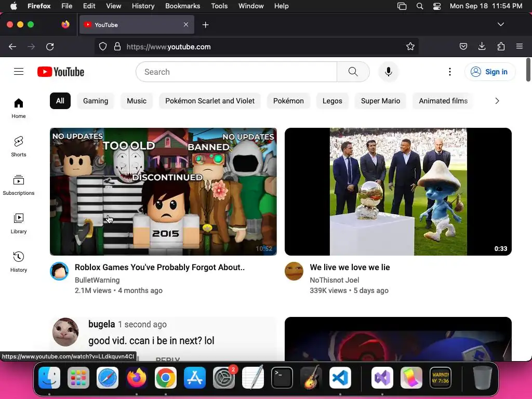Click the Sign in button
The height and width of the screenshot is (399, 532).
point(489,72)
